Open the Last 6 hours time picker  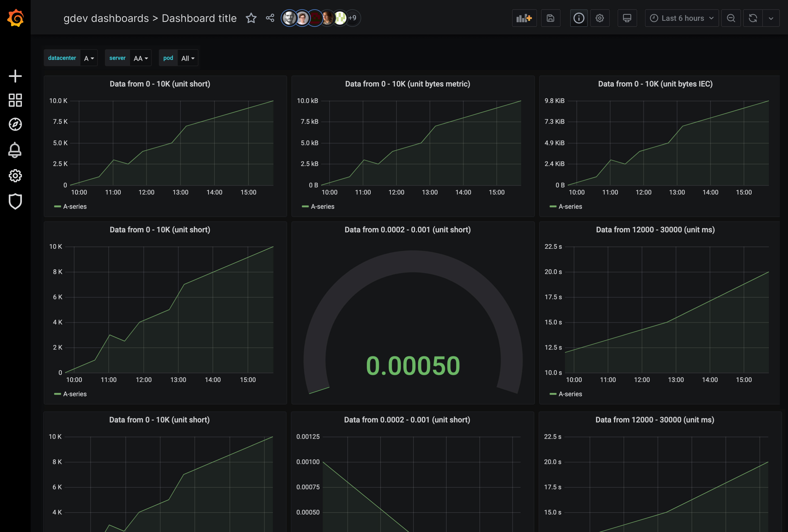681,18
